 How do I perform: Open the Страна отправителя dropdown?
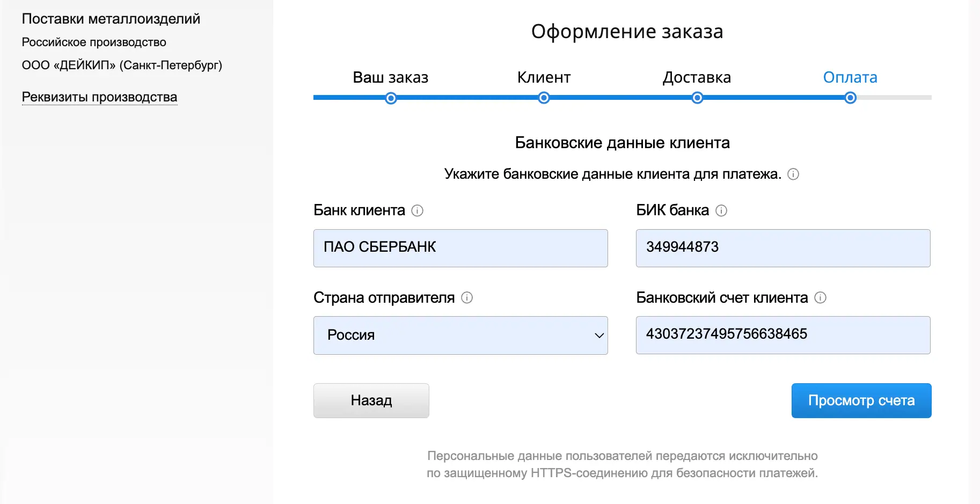click(x=460, y=335)
